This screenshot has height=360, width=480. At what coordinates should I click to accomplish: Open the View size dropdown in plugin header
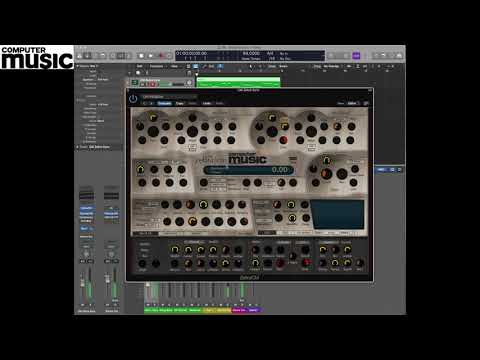pos(352,103)
